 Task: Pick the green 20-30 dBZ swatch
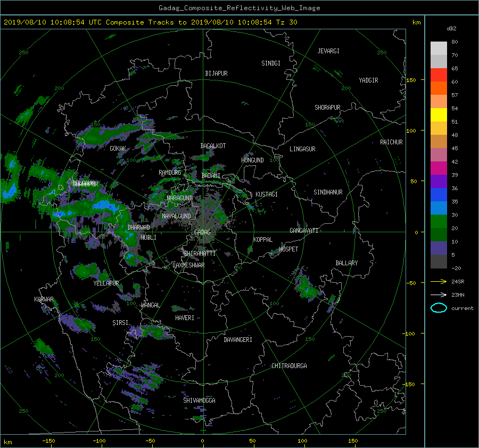point(439,222)
